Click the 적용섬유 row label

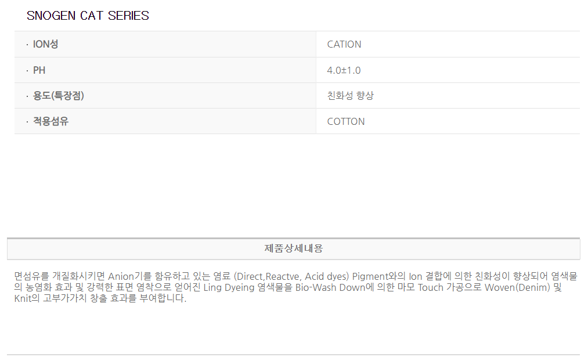coord(50,121)
